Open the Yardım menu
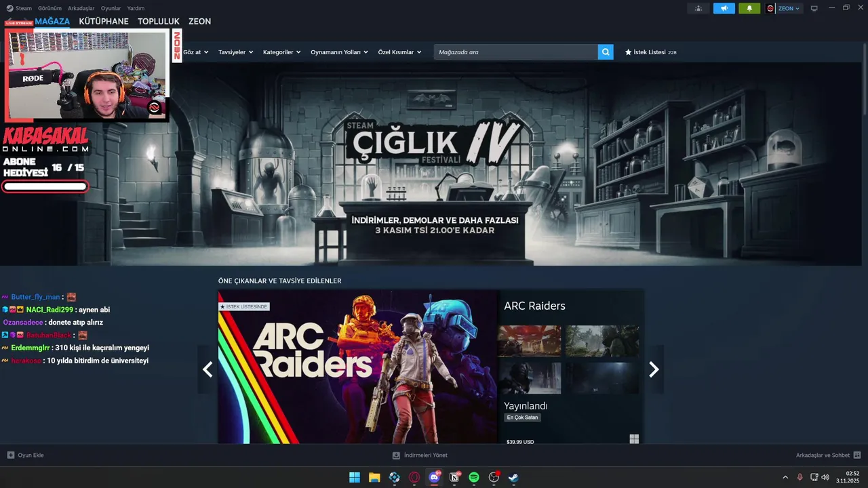This screenshot has width=868, height=488. (x=136, y=8)
